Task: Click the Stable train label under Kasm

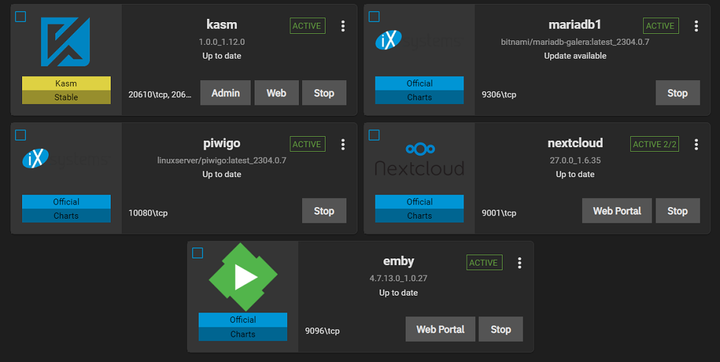Action: [66, 97]
